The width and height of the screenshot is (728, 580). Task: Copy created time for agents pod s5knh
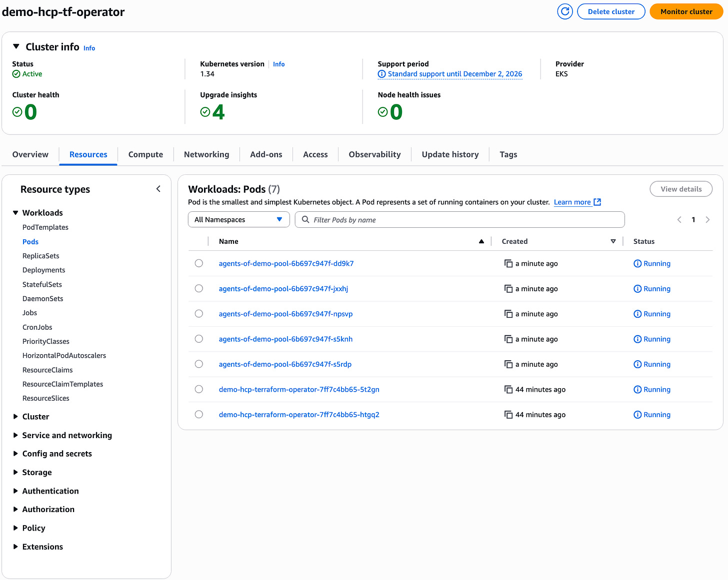(508, 339)
